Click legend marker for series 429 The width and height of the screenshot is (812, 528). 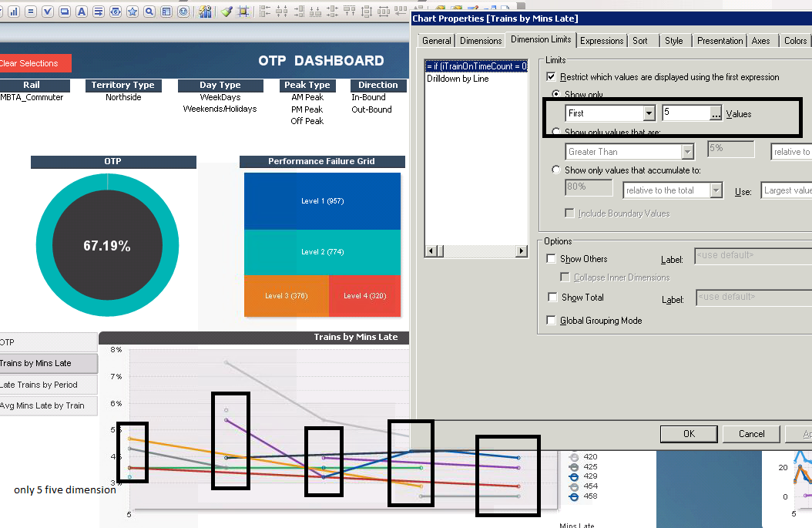tap(573, 476)
